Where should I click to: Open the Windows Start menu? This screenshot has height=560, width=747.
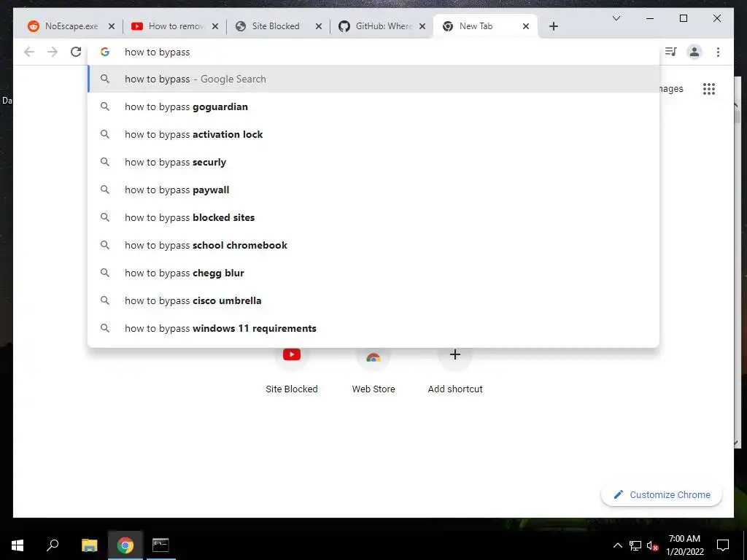pos(18,545)
